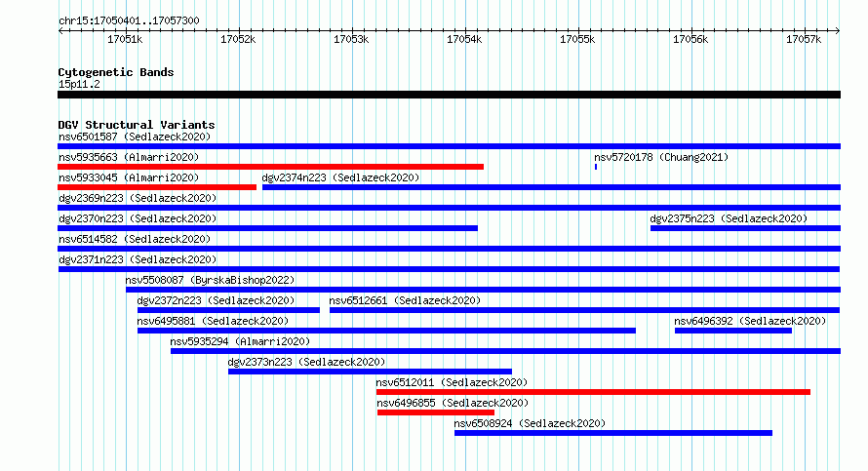Click the short blue dgv2372n223 bar
The width and height of the screenshot is (868, 471).
click(x=228, y=310)
